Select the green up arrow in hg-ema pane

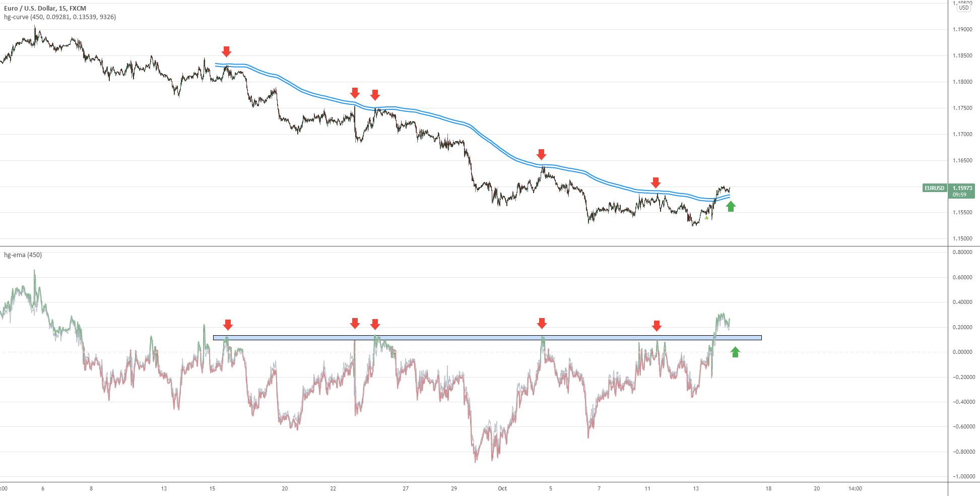tap(735, 352)
